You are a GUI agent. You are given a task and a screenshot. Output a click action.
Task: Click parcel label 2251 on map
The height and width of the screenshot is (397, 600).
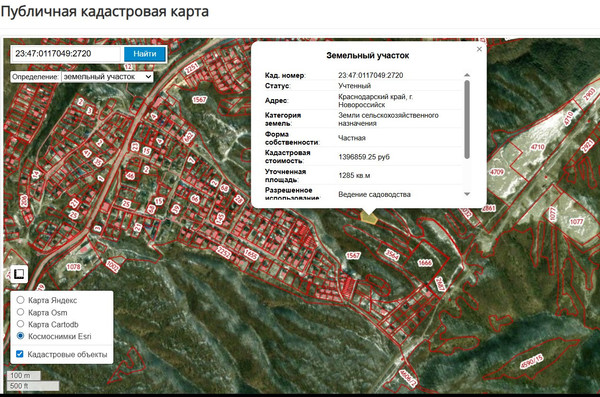pos(191,68)
